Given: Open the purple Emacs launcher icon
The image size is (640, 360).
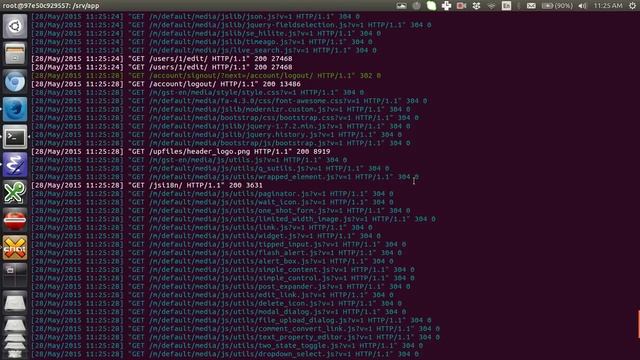Looking at the screenshot, I should (15, 164).
